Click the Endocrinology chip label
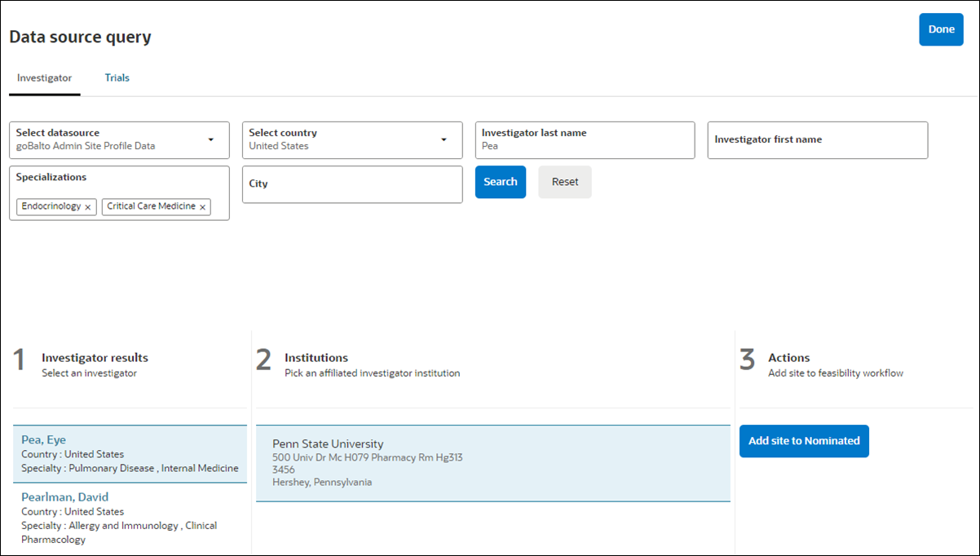The width and height of the screenshot is (980, 556). (x=51, y=206)
